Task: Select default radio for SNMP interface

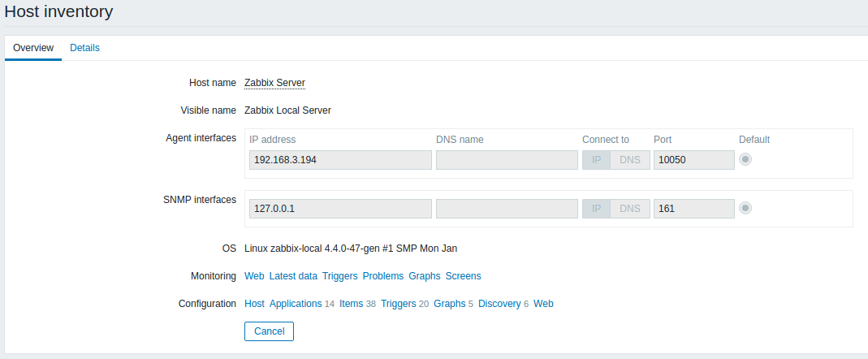Action: tap(745, 208)
